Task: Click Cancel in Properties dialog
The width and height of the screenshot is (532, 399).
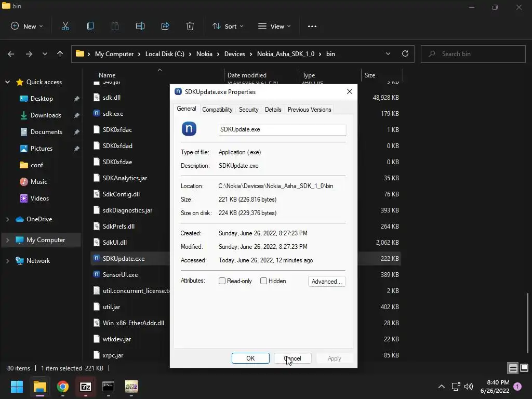Action: [292, 358]
